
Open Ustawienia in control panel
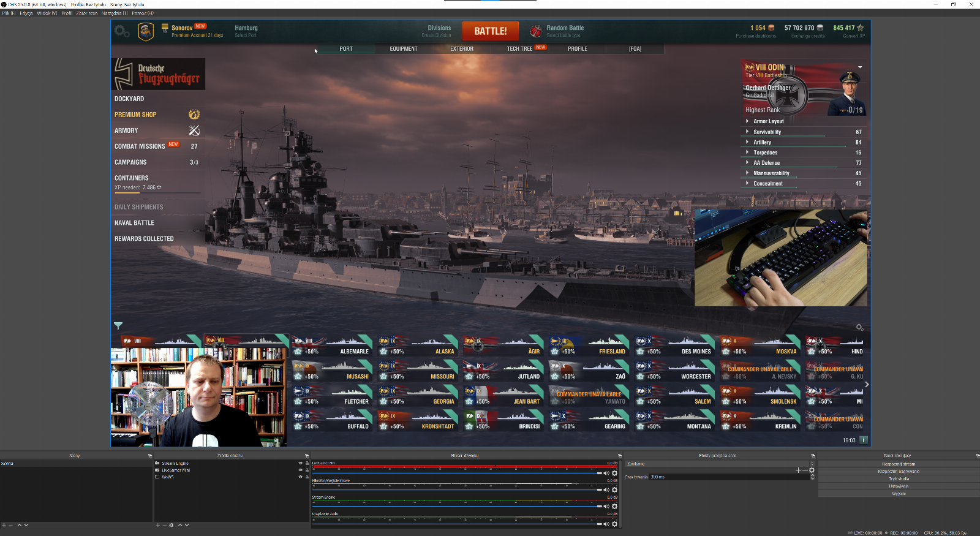(x=899, y=486)
